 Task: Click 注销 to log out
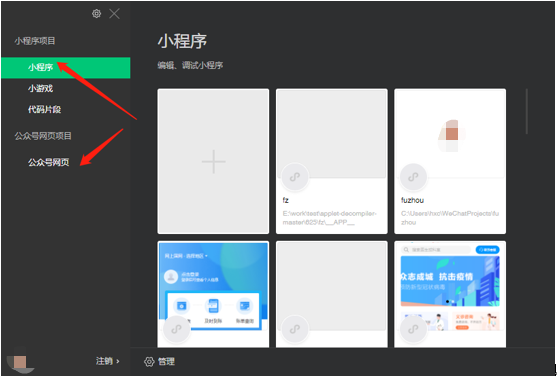point(107,361)
